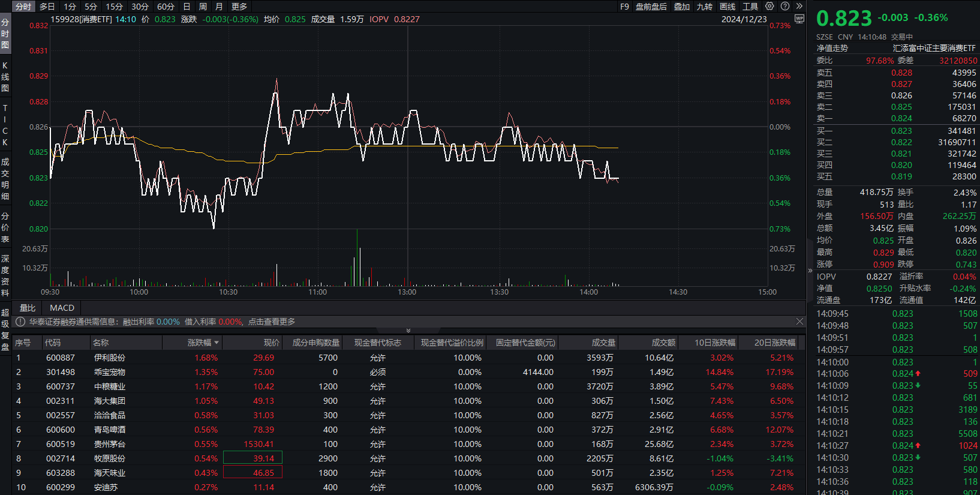Toggle 盘前盘后 pre/post market display
Image resolution: width=980 pixels, height=495 pixels.
[x=651, y=7]
